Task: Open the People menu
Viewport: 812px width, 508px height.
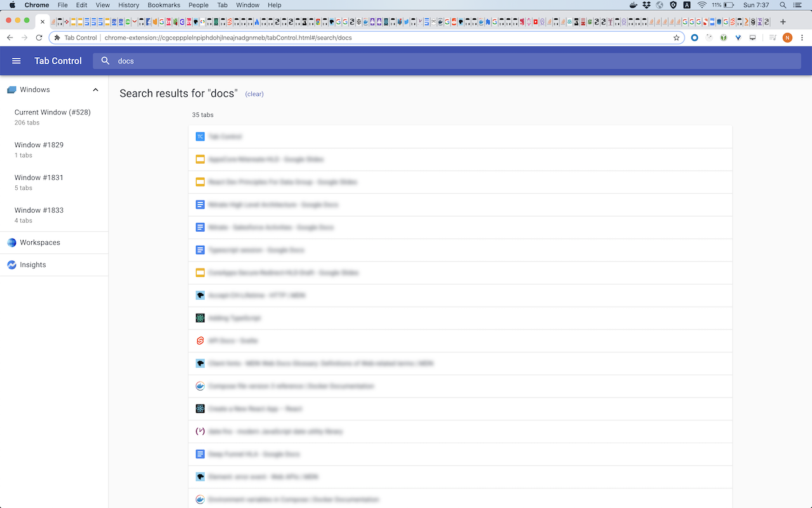Action: point(199,5)
